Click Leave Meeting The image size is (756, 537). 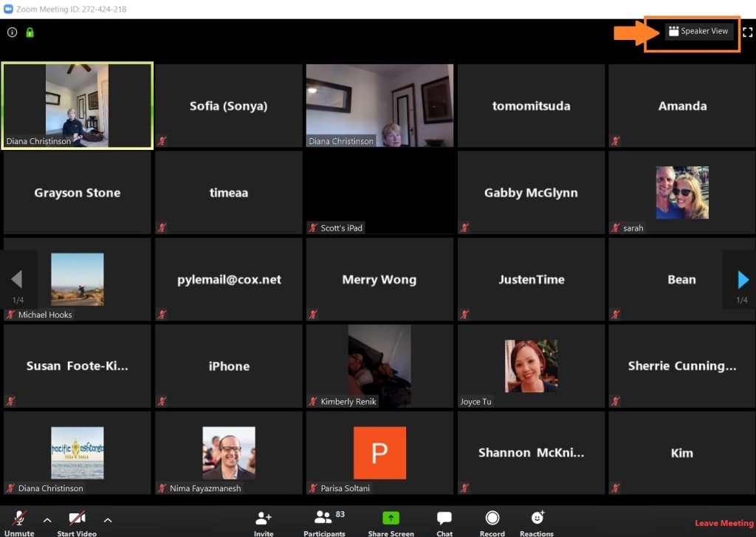pos(724,523)
